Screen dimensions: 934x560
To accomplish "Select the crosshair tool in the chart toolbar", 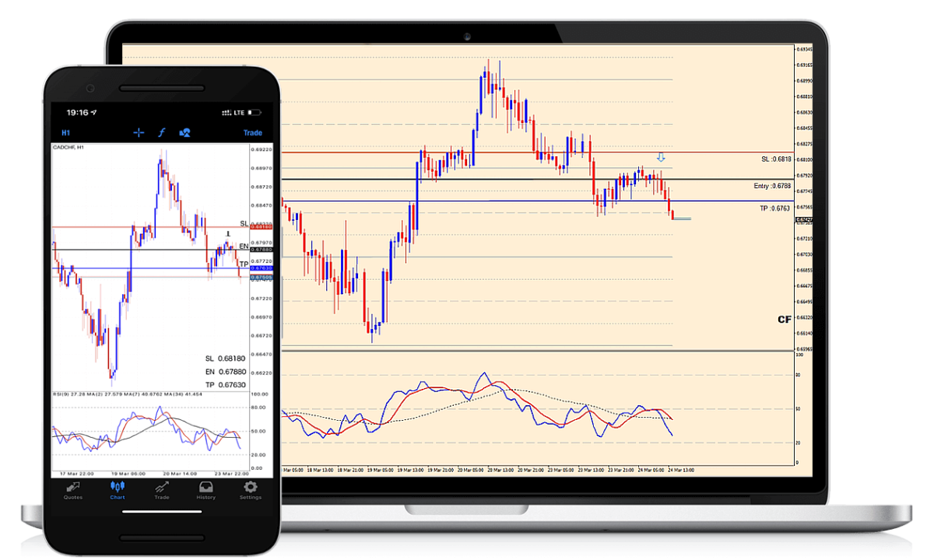I will 139,133.
